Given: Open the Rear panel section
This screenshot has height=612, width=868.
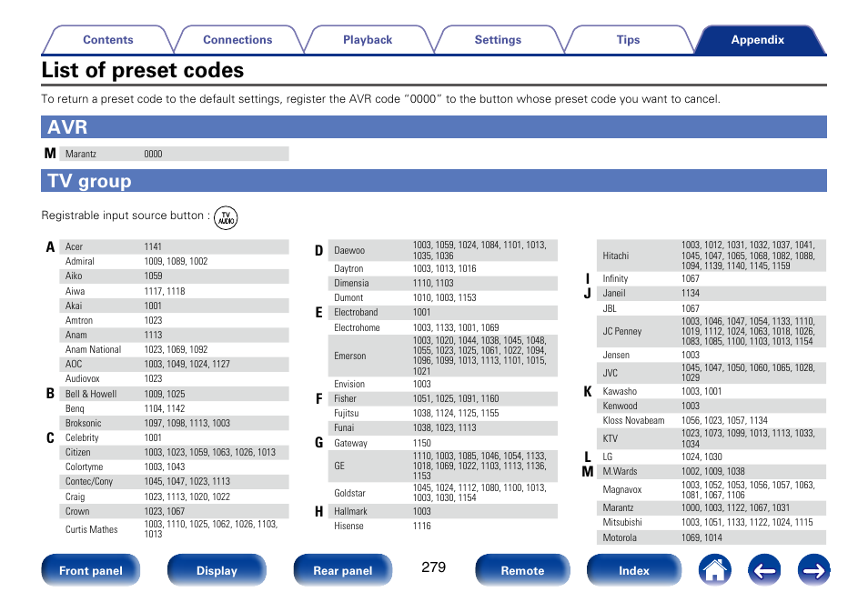Looking at the screenshot, I should 343,570.
